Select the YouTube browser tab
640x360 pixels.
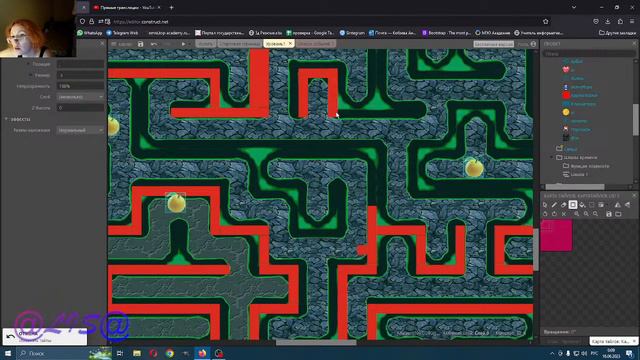coord(127,7)
